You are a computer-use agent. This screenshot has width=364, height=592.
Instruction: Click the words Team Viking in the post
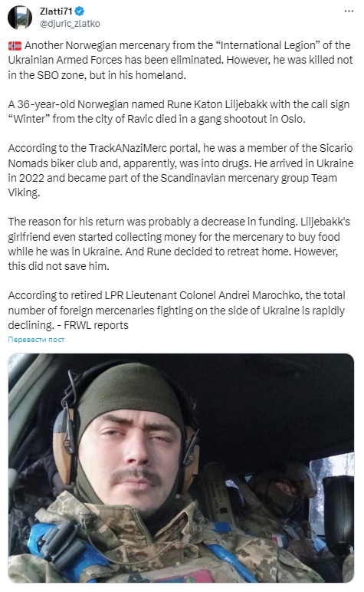pyautogui.click(x=172, y=185)
